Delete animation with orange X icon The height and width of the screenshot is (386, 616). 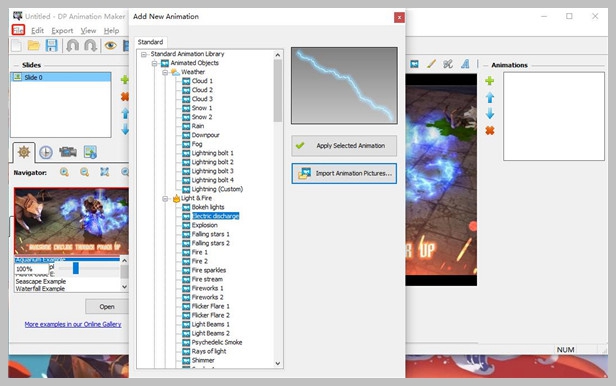click(490, 130)
